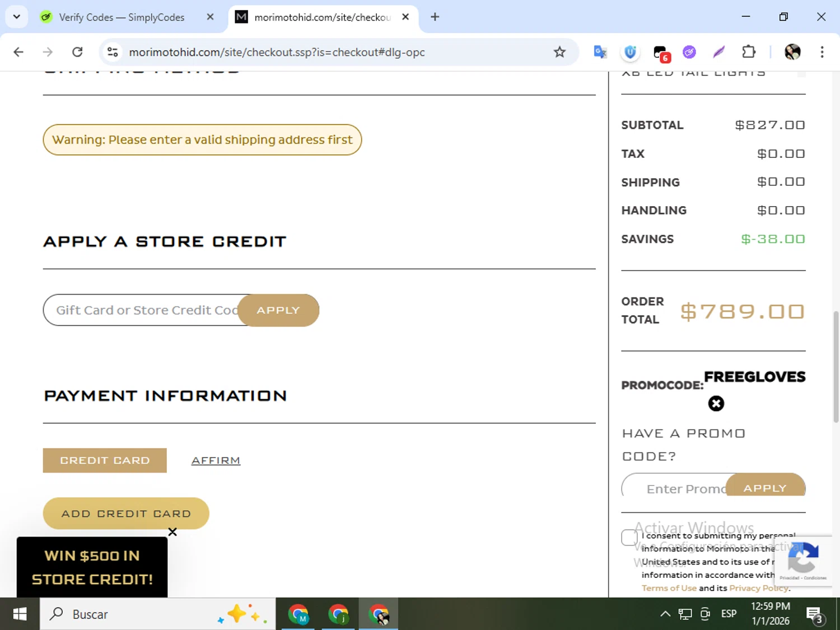This screenshot has width=840, height=630.
Task: Click the page vertical scrollbar
Action: pyautogui.click(x=836, y=366)
